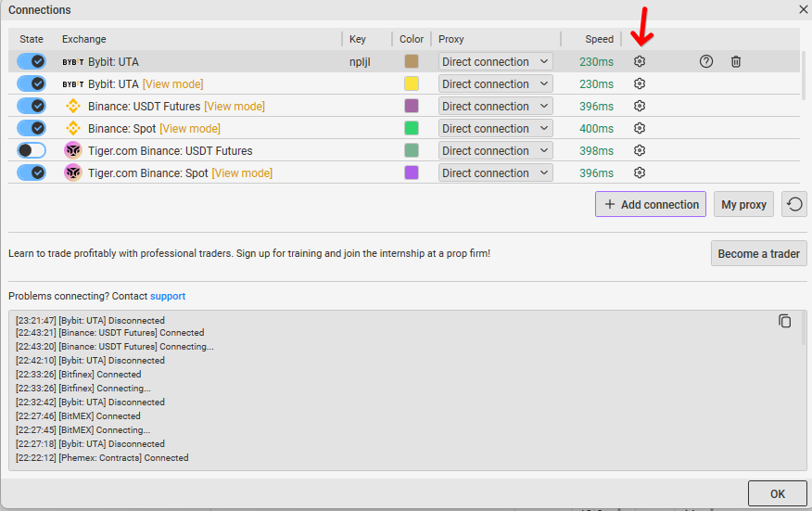The width and height of the screenshot is (812, 511).
Task: Click log entry [22:43:20] Binance: USDT Futures Connecting...
Action: click(x=114, y=346)
